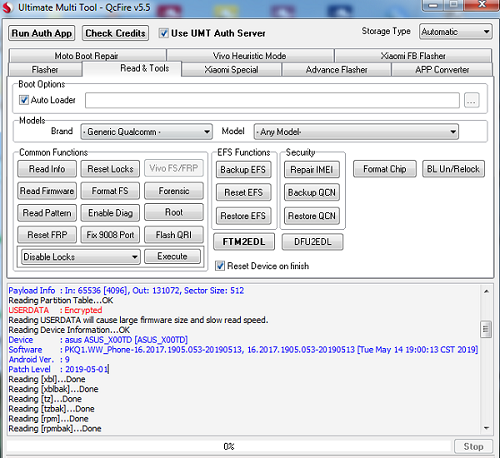Click Reset FRP button
This screenshot has height=458, width=500.
point(47,235)
